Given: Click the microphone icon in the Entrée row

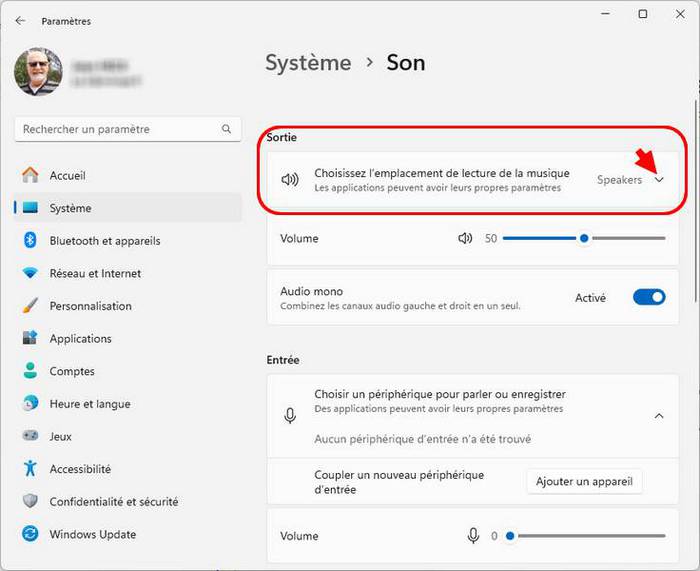Looking at the screenshot, I should click(290, 416).
